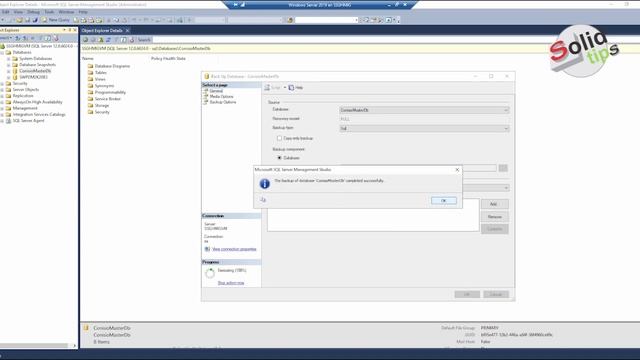Open the Script dropdown arrow in backup dialog
Image resolution: width=640 pixels, height=360 pixels.
(285, 87)
